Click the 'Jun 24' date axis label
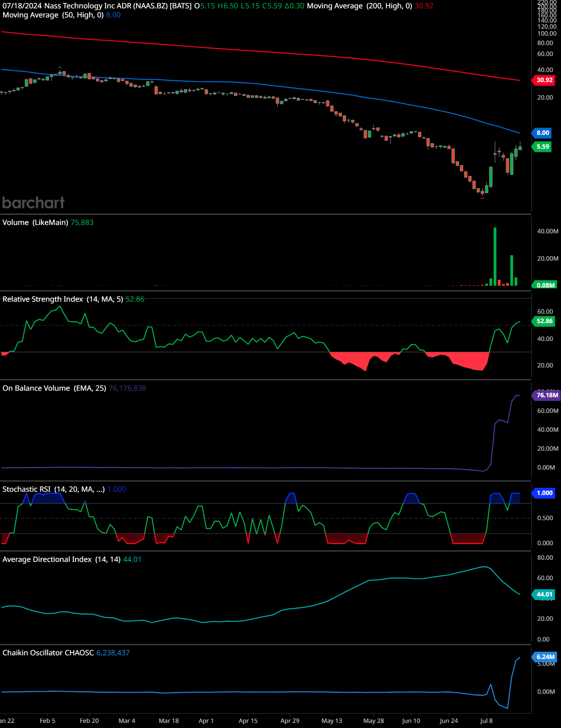The height and width of the screenshot is (728, 561). [x=449, y=721]
